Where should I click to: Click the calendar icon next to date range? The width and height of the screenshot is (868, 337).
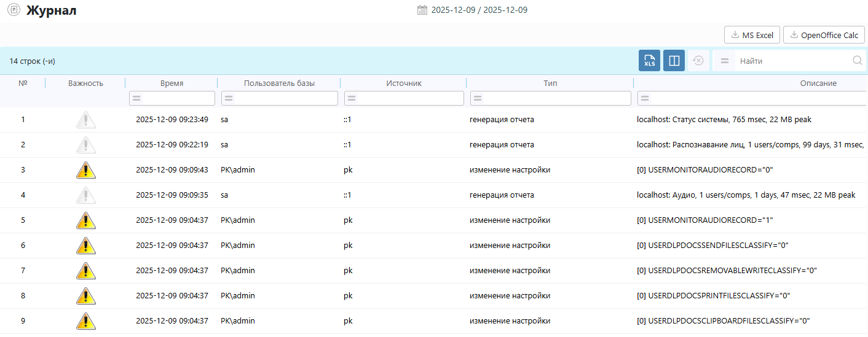[422, 10]
